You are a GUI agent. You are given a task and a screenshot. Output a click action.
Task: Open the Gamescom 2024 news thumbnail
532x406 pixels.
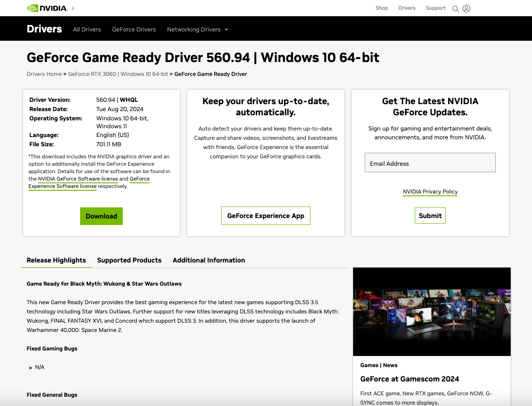432,312
